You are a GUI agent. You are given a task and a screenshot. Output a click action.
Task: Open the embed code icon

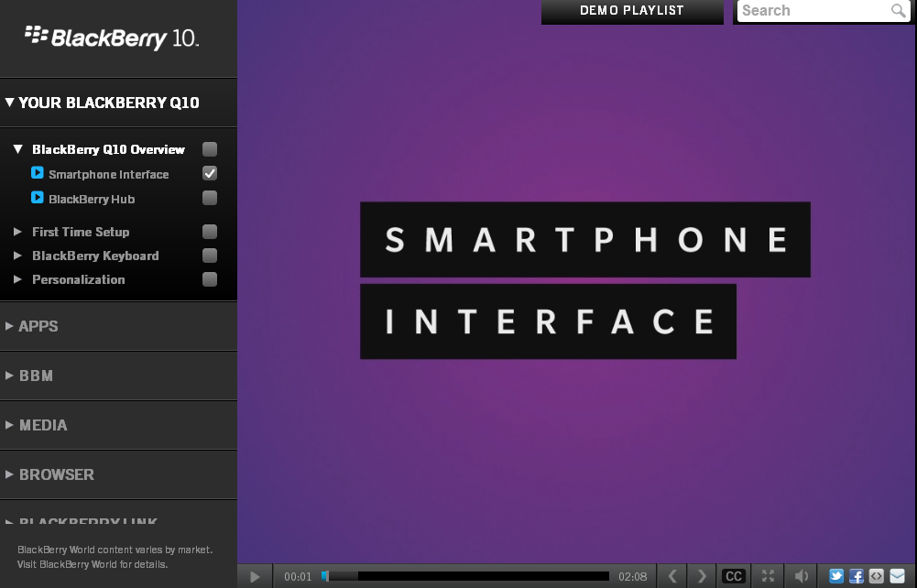coord(876,576)
